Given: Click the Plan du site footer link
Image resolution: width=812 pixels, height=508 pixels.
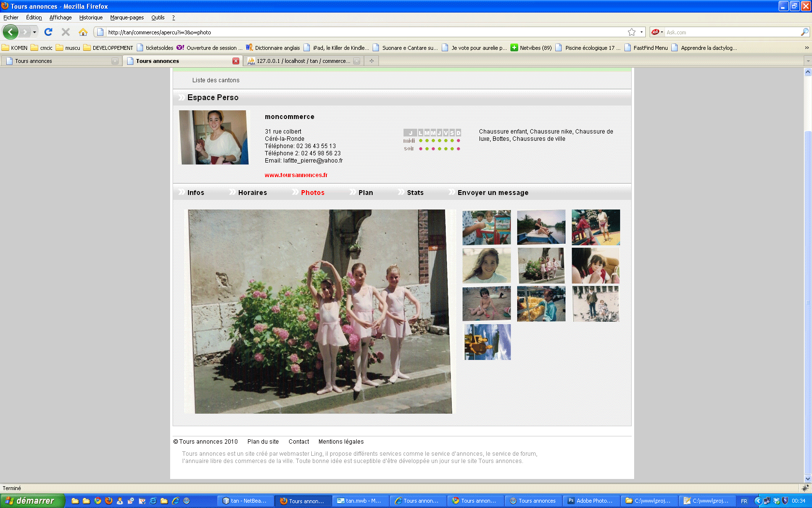Looking at the screenshot, I should [263, 442].
